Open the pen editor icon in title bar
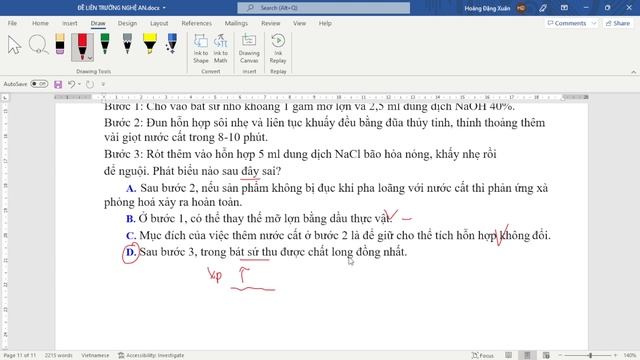Screen dimensions: 640x360 (542, 8)
